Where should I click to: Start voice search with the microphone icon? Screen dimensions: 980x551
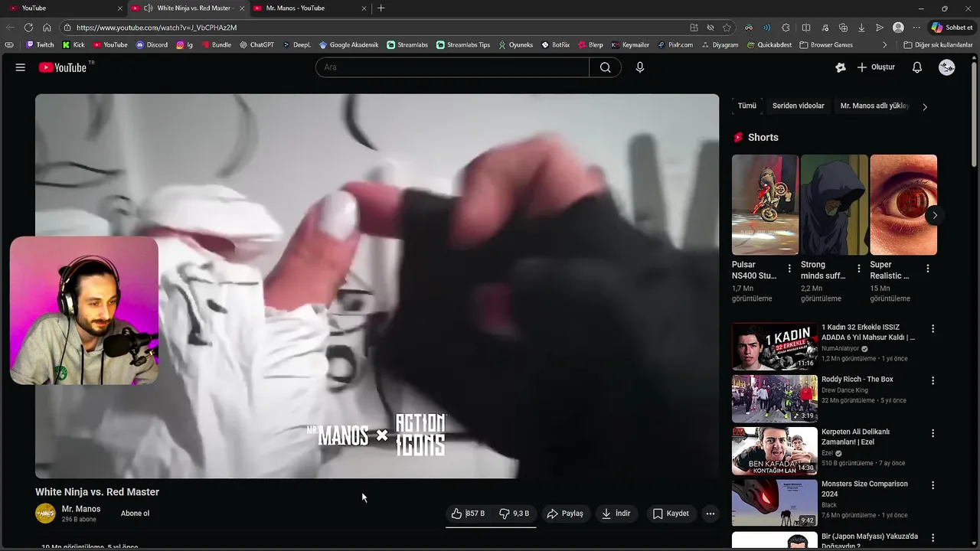click(x=640, y=67)
